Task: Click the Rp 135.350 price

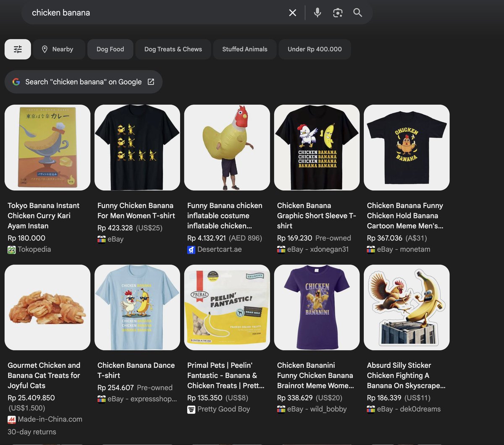Action: (205, 398)
